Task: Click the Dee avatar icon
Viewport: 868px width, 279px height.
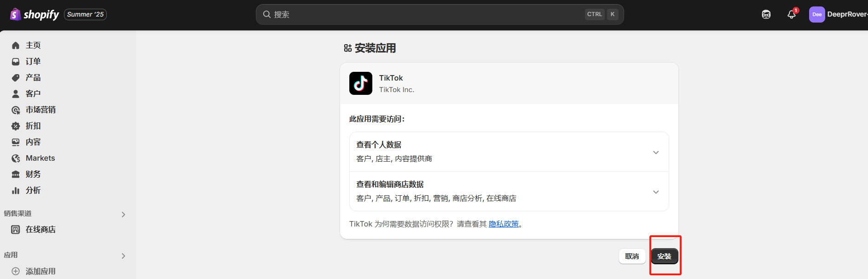Action: point(817,14)
